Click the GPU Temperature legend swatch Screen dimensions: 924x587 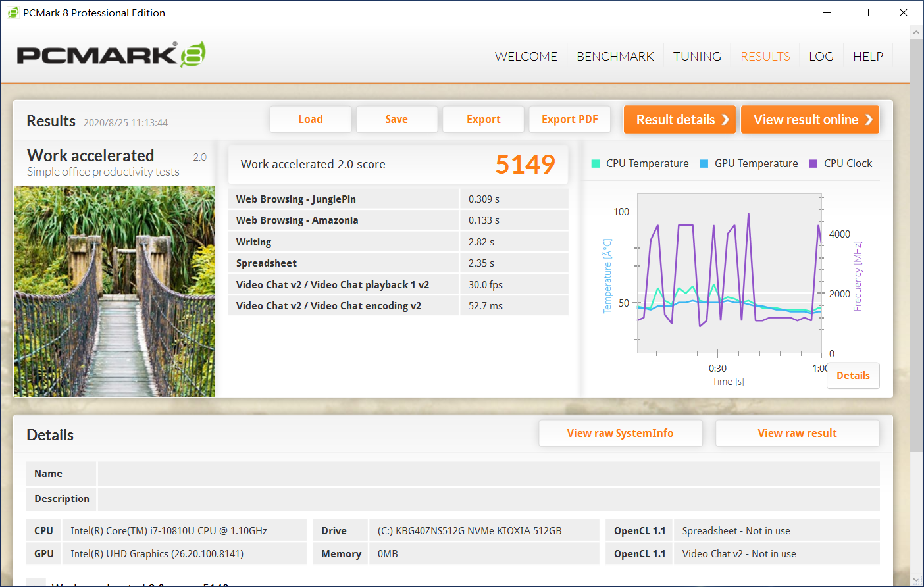pos(704,164)
